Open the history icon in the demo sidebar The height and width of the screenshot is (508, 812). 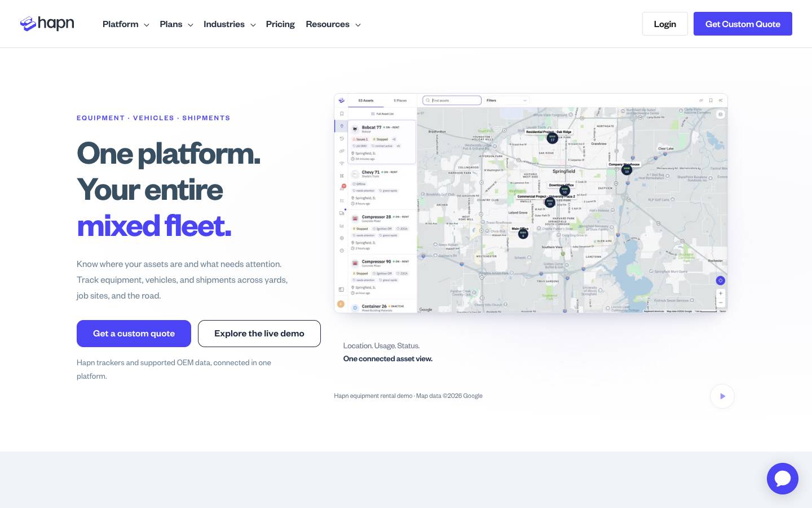coord(342,138)
